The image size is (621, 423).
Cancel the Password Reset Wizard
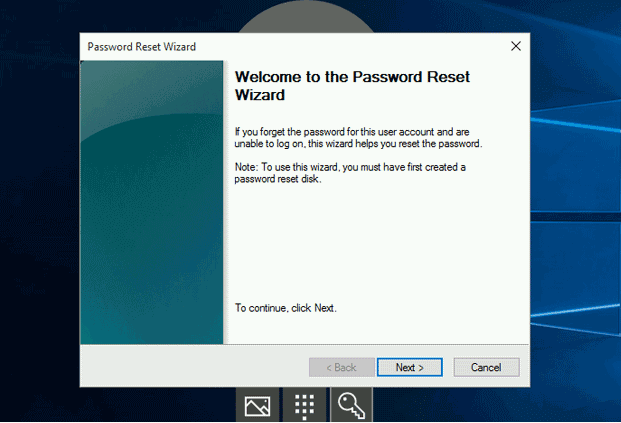[x=486, y=368]
